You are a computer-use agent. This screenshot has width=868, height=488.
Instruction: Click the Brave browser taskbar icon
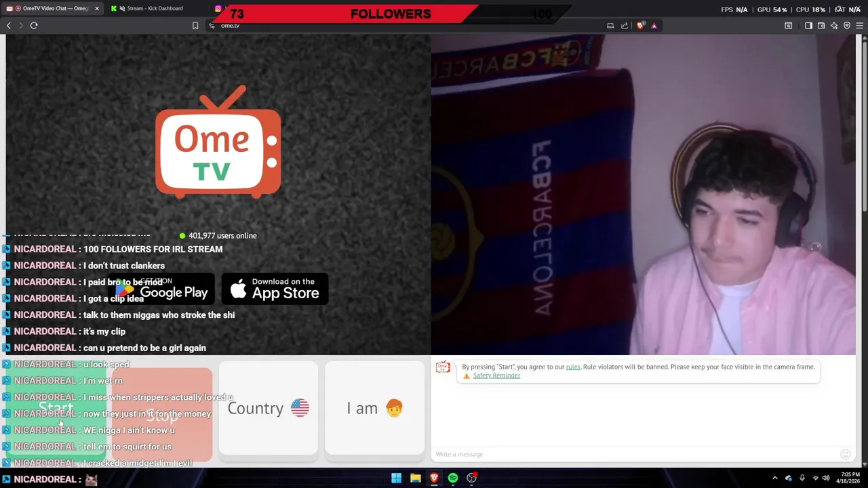point(434,478)
